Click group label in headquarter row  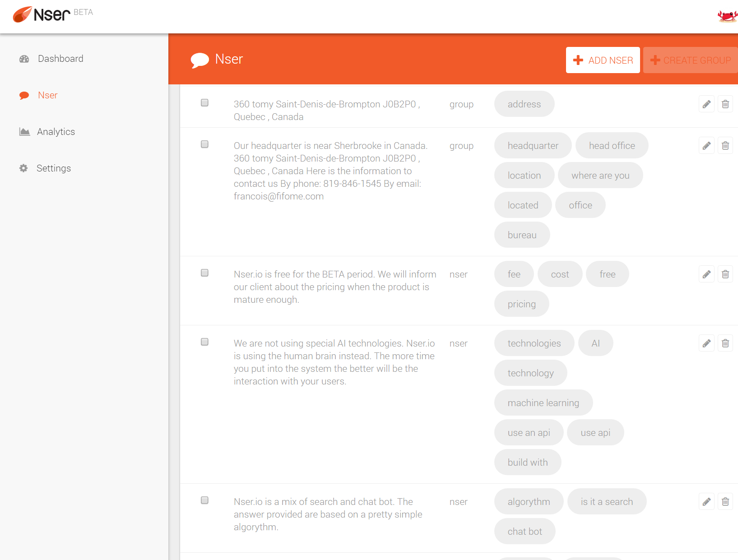(x=461, y=146)
